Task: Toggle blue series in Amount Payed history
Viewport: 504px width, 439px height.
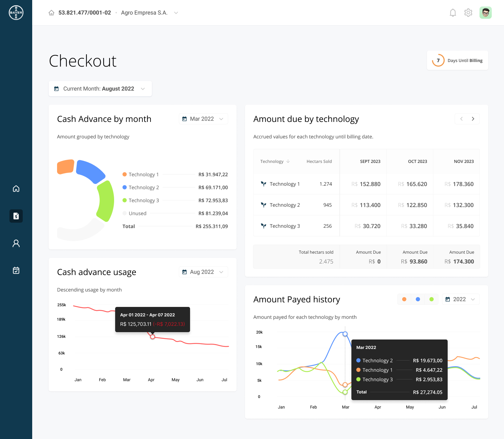Action: coord(418,299)
